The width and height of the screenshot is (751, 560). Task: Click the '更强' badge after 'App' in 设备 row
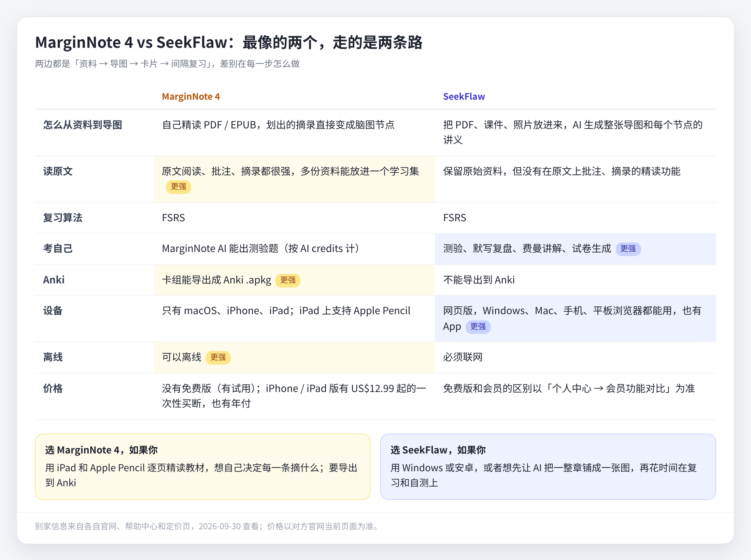478,327
